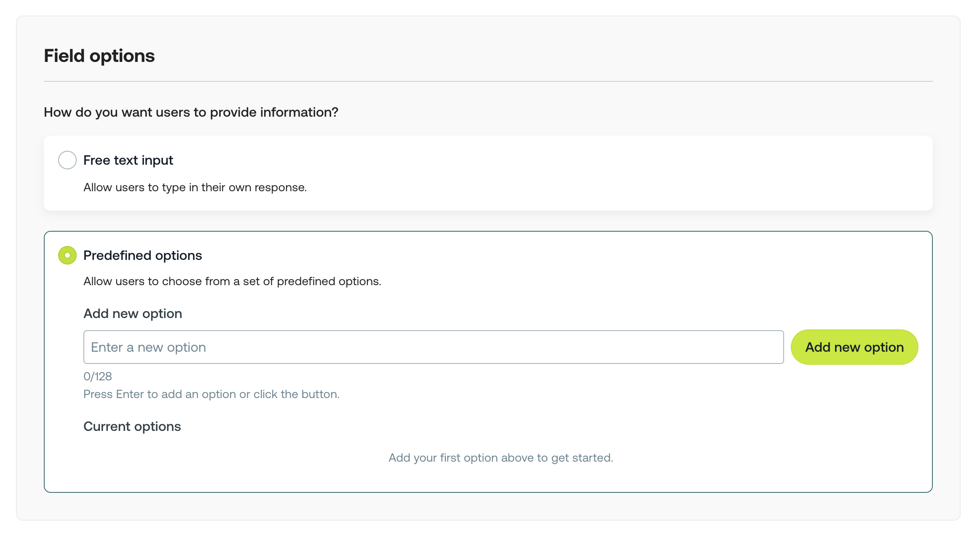Select the Predefined options radio button
This screenshot has height=540, width=980.
pos(67,255)
